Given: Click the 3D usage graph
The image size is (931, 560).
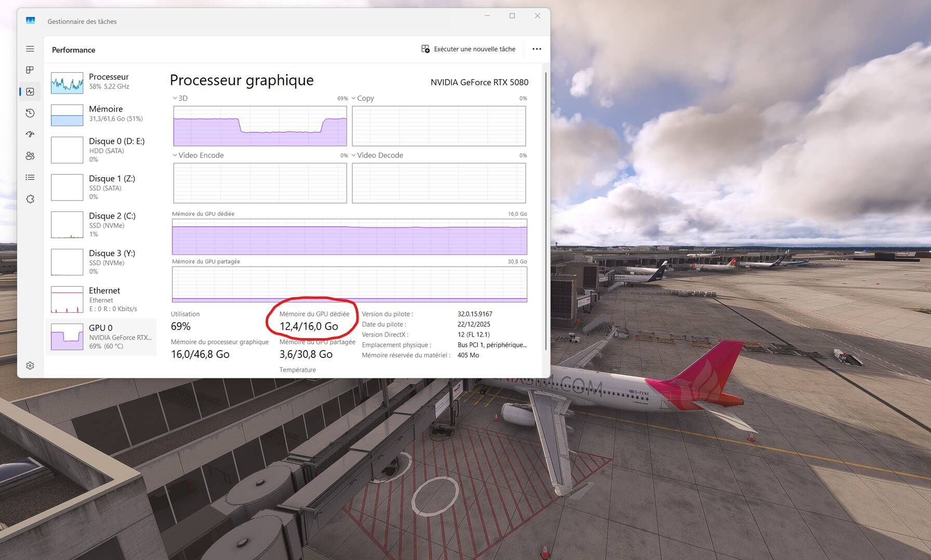Looking at the screenshot, I should point(260,126).
